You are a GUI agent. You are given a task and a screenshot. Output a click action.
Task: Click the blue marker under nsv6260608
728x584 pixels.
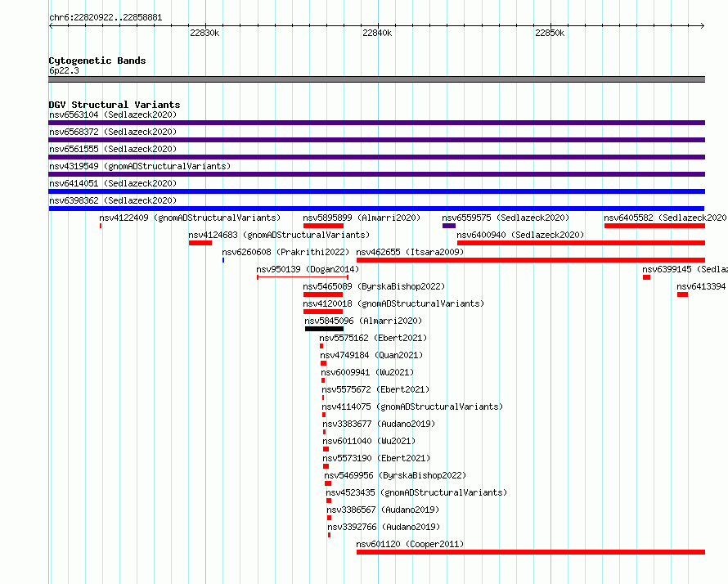coord(223,260)
